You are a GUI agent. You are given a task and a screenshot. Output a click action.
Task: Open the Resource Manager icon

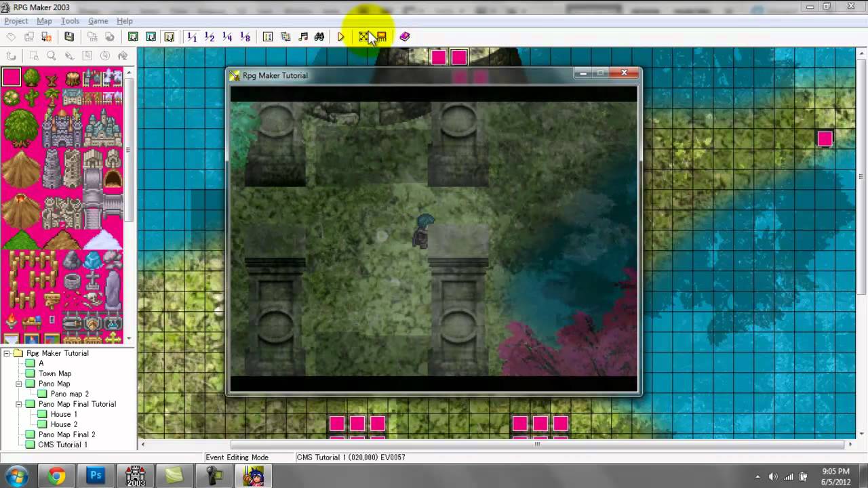285,37
